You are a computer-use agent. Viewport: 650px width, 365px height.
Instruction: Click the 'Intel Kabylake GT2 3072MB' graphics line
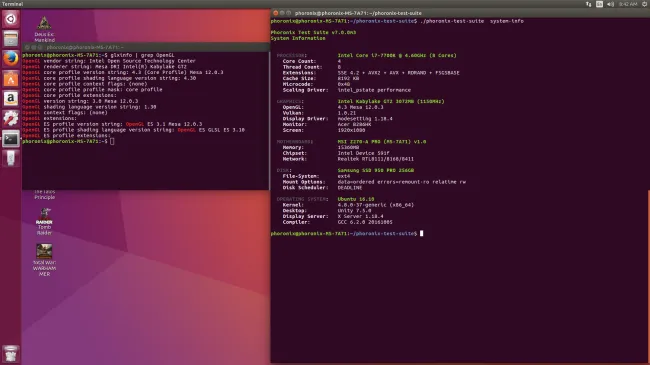391,102
